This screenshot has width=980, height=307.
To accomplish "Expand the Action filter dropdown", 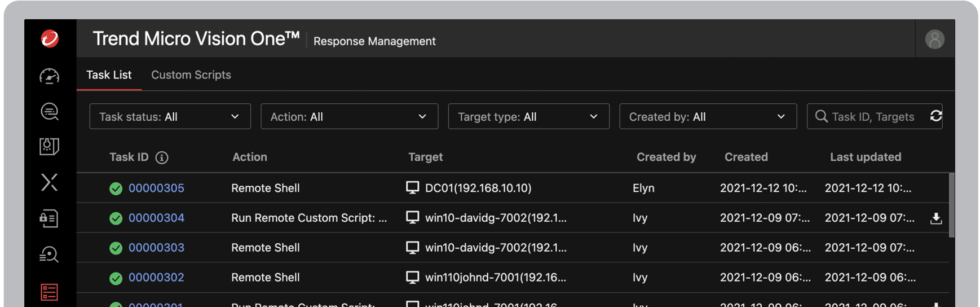I will tap(349, 116).
